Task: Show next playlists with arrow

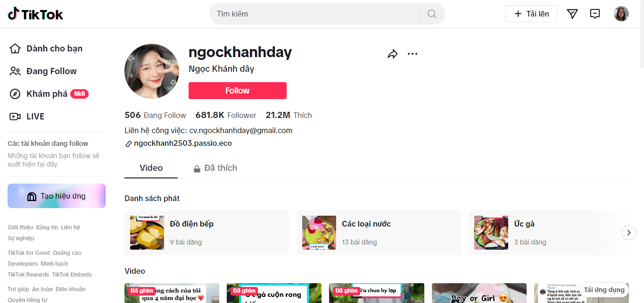Action: (x=629, y=233)
